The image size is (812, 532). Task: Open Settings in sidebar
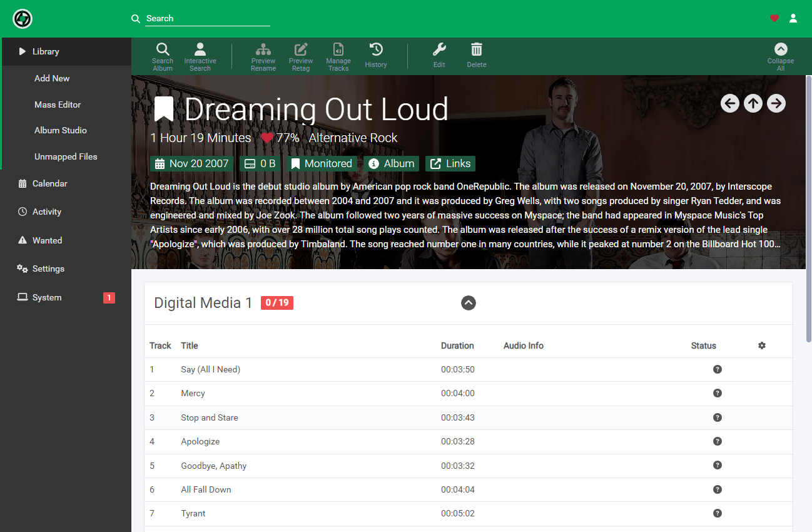coord(66,269)
